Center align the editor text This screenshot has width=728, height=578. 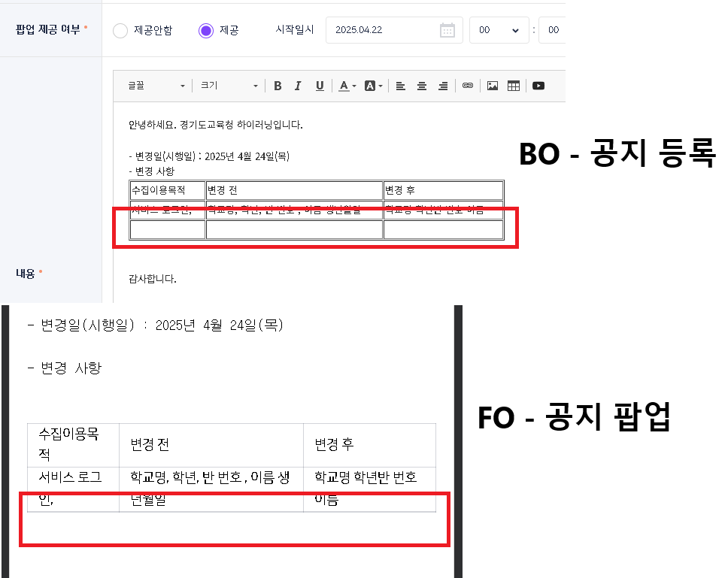coord(422,86)
